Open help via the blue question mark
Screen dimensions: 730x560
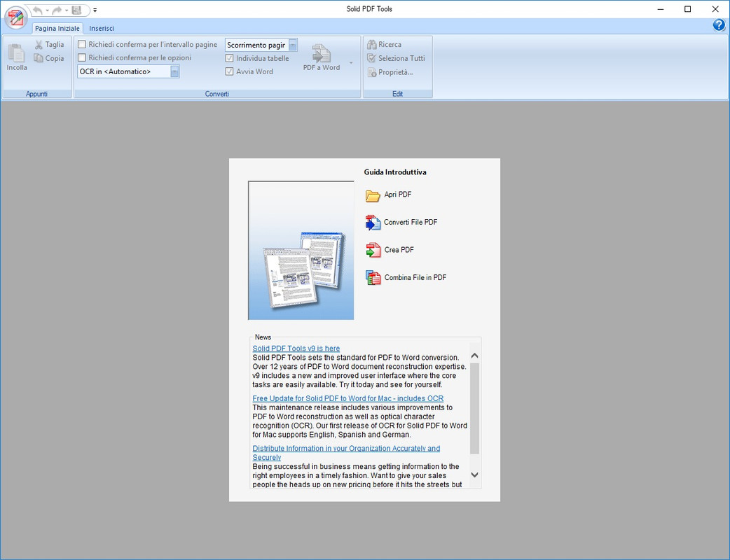719,25
